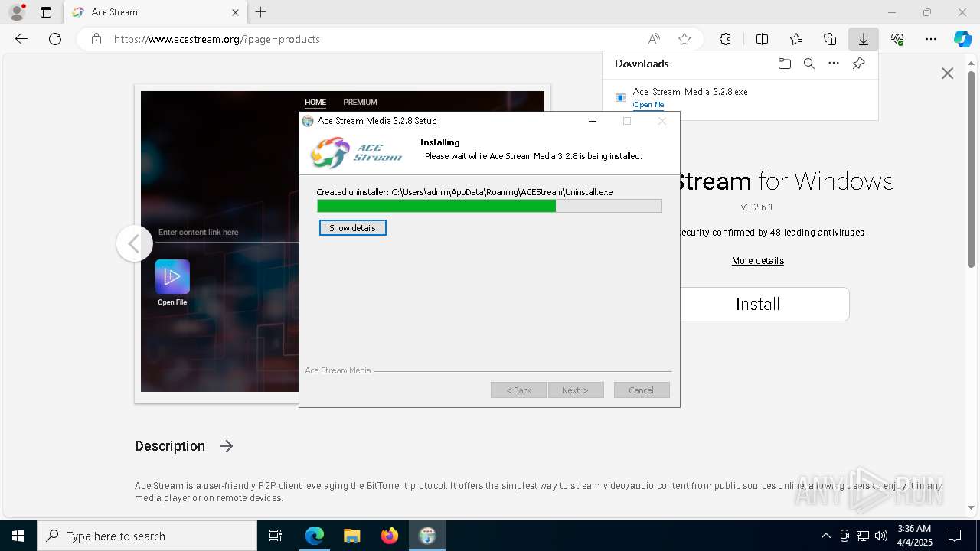Show hidden system tray icons

(825, 536)
